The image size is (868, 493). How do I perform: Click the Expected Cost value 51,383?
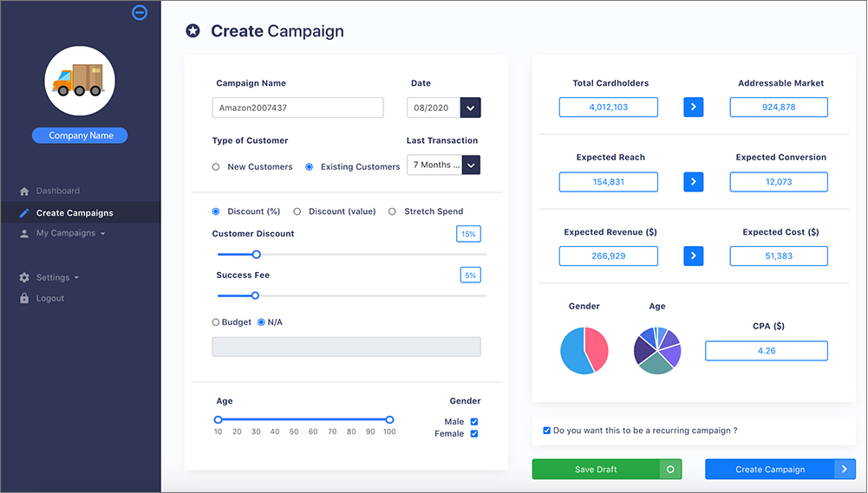tap(779, 256)
